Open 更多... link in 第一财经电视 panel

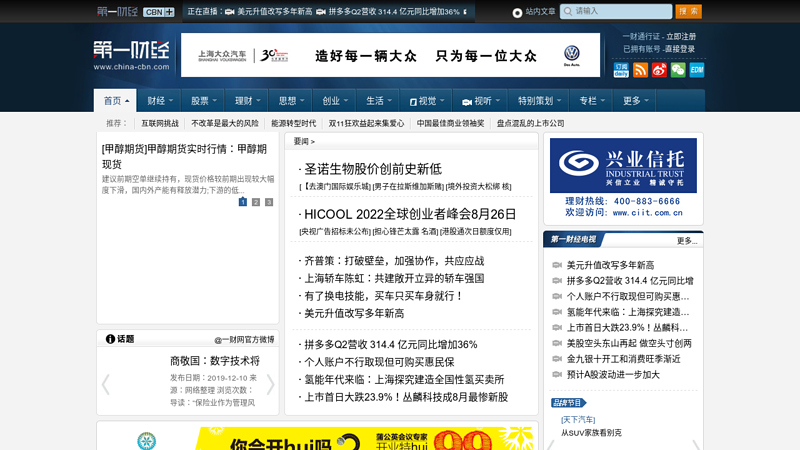(x=687, y=241)
